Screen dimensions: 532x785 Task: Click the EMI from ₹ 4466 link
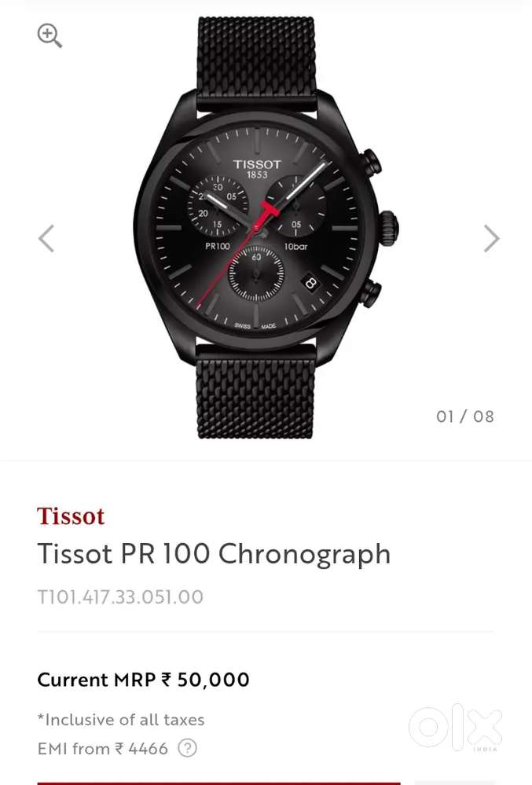102,750
